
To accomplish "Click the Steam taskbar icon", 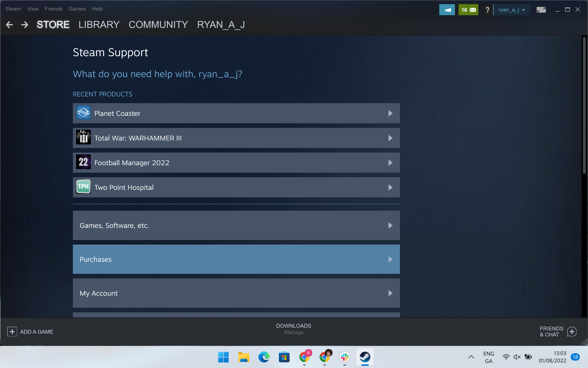I will tap(365, 357).
